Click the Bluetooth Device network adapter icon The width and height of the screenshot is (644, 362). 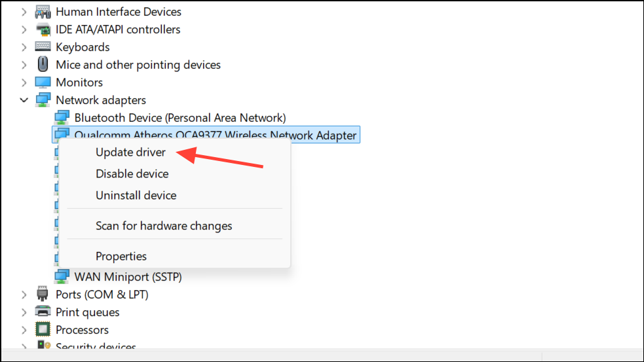pyautogui.click(x=62, y=118)
